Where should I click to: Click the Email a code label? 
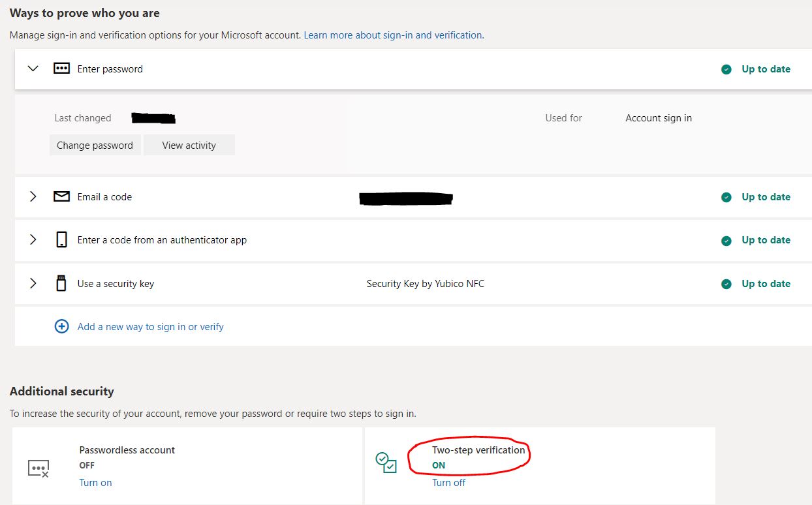(104, 196)
